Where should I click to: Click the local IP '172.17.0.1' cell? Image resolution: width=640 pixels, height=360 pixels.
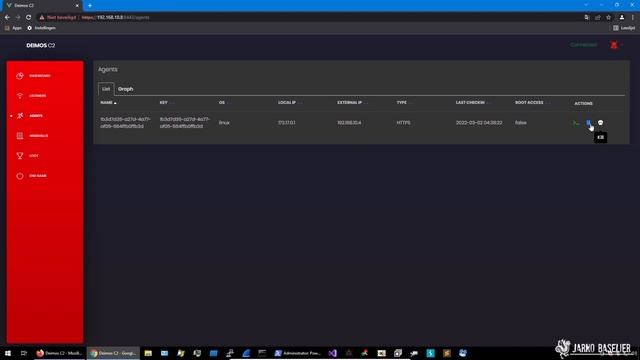(287, 123)
